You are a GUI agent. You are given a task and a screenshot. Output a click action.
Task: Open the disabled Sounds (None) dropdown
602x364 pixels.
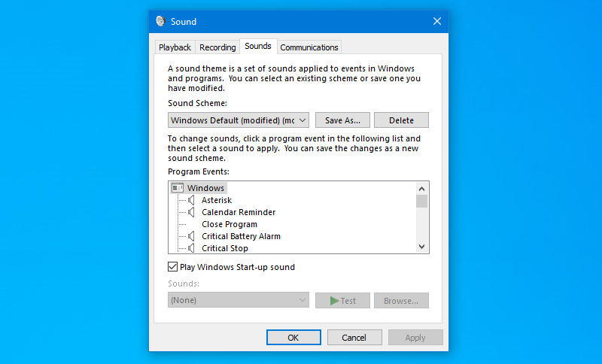point(239,300)
